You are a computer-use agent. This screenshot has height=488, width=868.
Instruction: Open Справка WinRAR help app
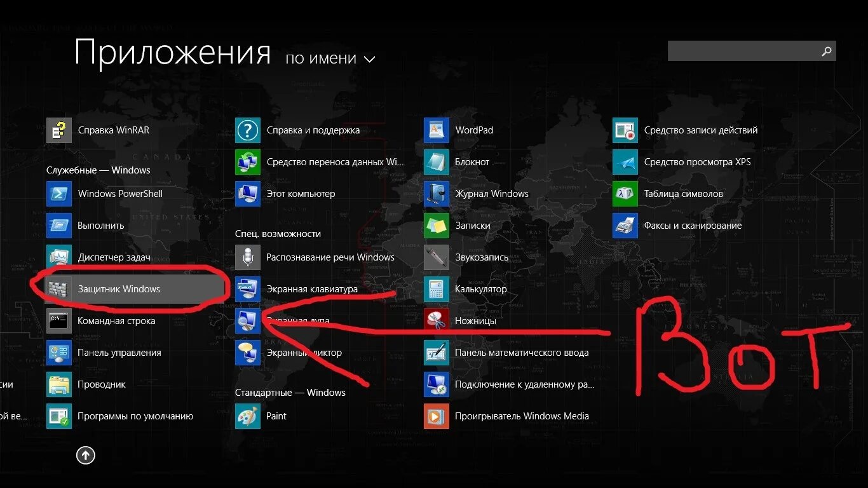[x=98, y=130]
